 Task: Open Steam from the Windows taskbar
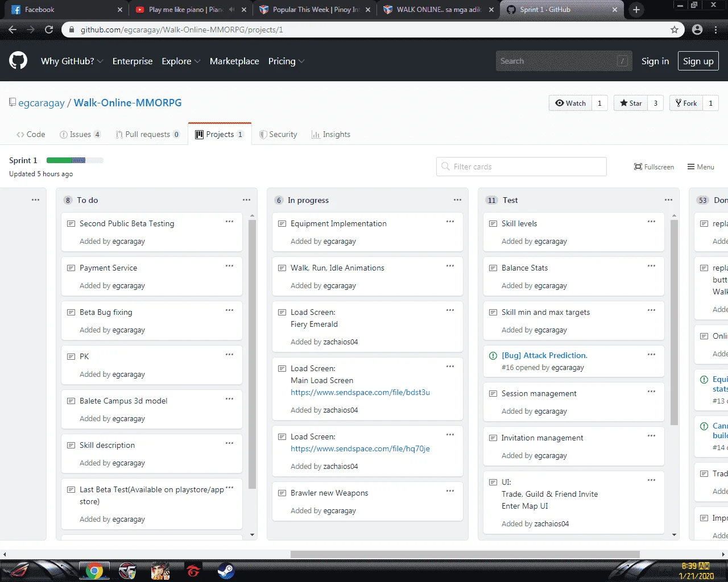coord(226,571)
